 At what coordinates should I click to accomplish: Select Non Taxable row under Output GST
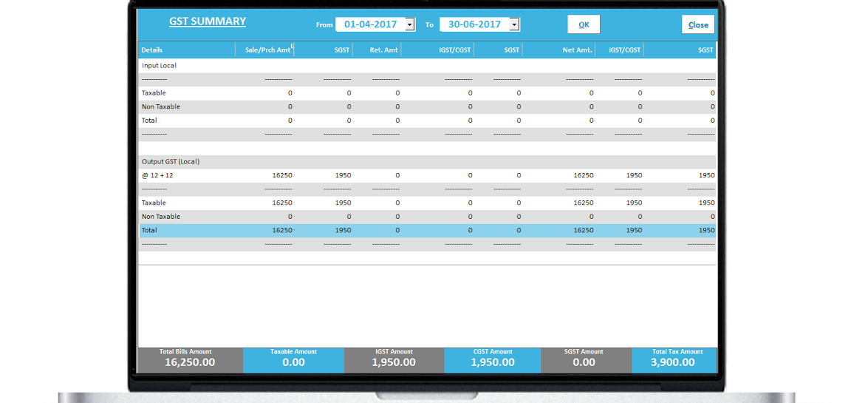pos(428,217)
